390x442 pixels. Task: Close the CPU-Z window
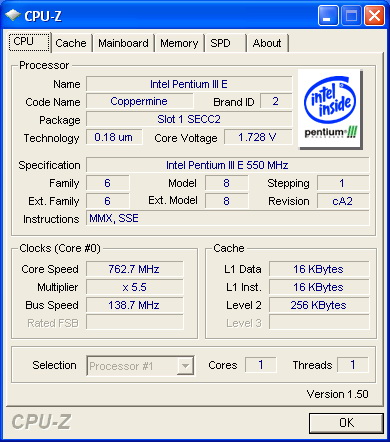[374, 15]
